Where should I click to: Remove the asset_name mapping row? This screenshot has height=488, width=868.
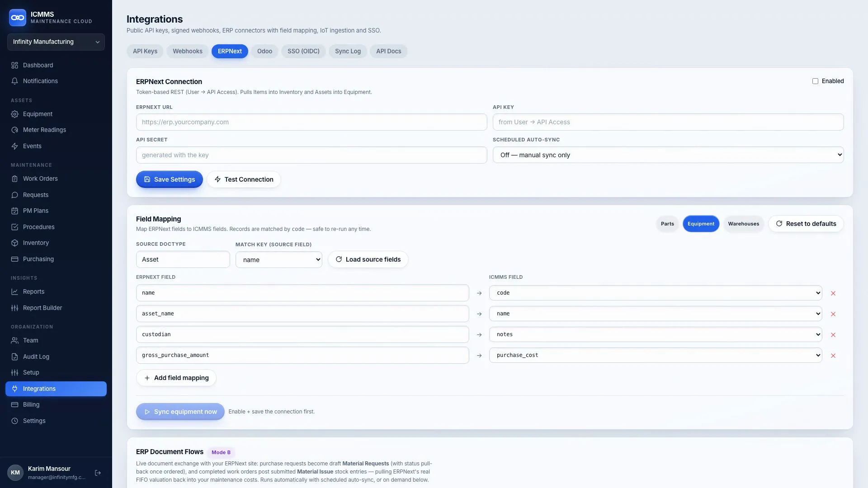click(833, 314)
